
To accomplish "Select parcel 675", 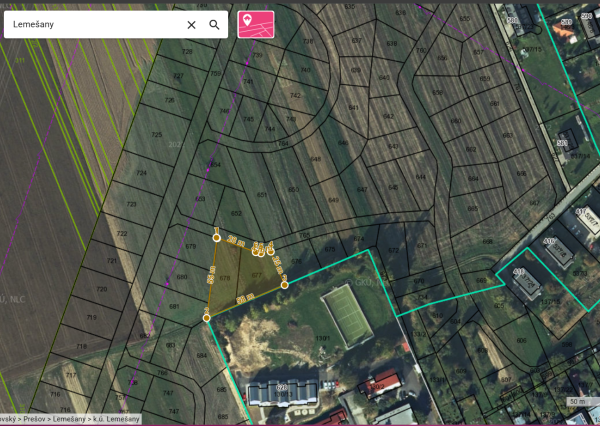I will [330, 249].
